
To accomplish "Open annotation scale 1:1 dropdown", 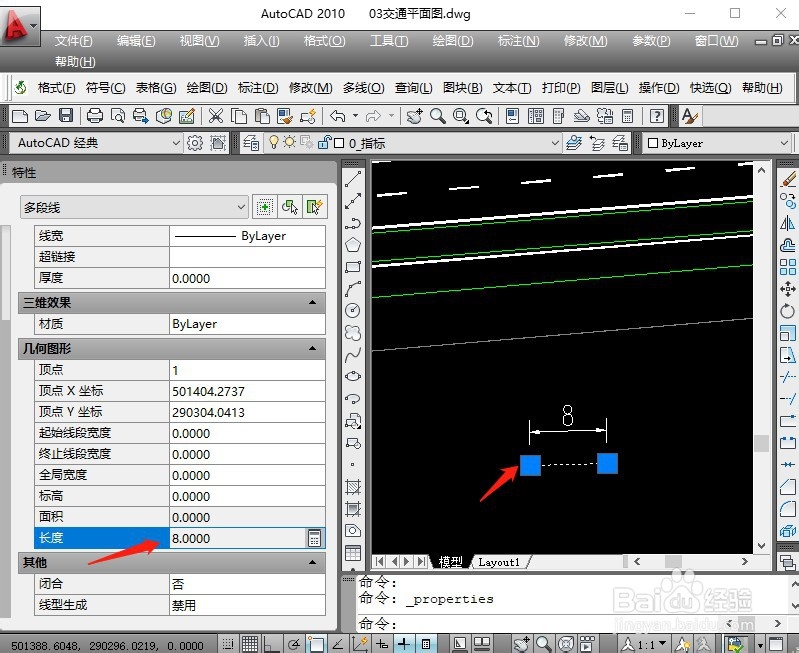I will point(662,644).
